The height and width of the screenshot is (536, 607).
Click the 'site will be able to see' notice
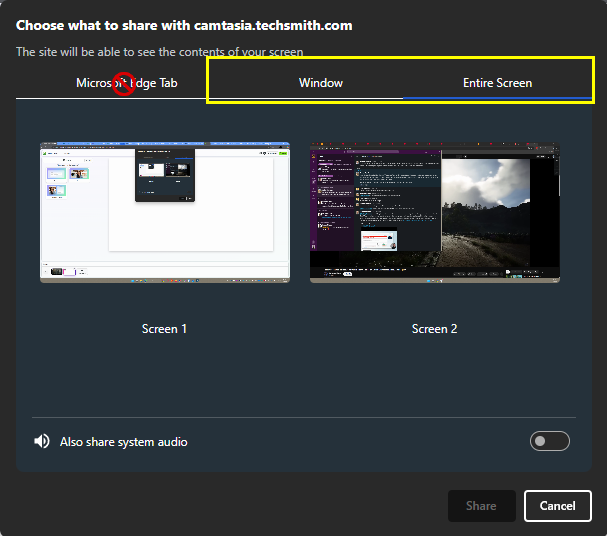tap(160, 52)
